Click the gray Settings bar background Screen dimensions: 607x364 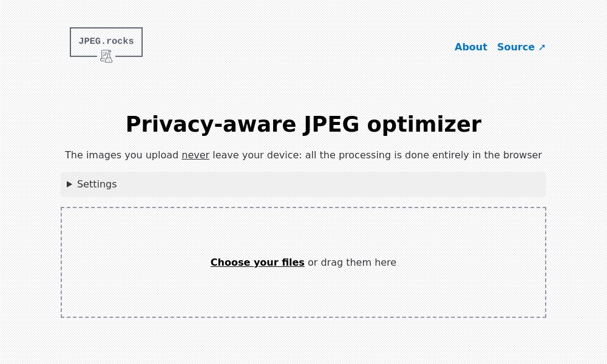pos(364,184)
